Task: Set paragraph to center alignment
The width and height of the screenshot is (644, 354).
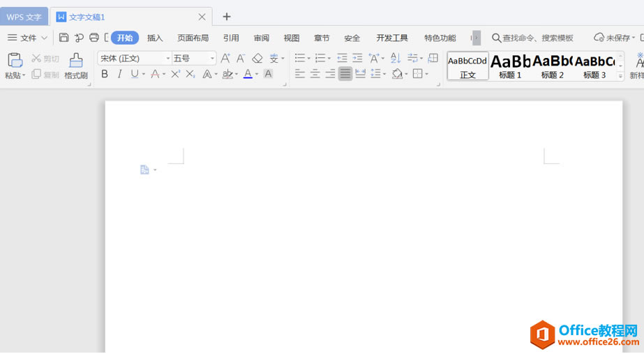Action: [x=315, y=74]
